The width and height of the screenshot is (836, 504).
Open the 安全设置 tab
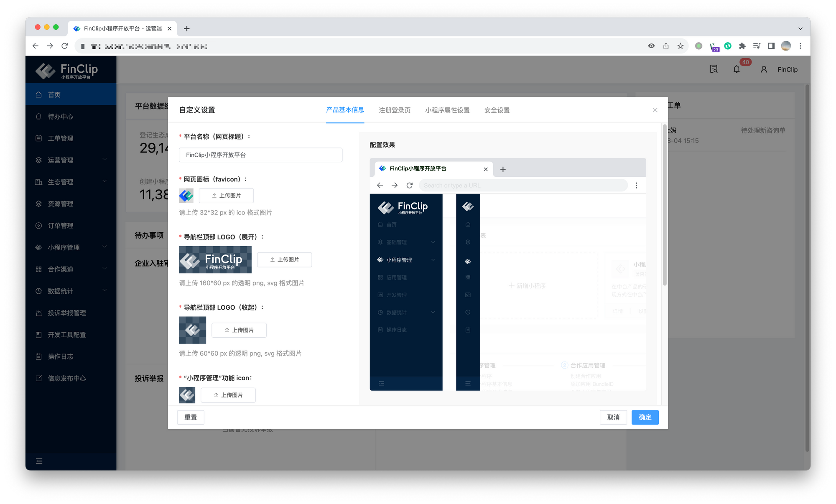(497, 110)
